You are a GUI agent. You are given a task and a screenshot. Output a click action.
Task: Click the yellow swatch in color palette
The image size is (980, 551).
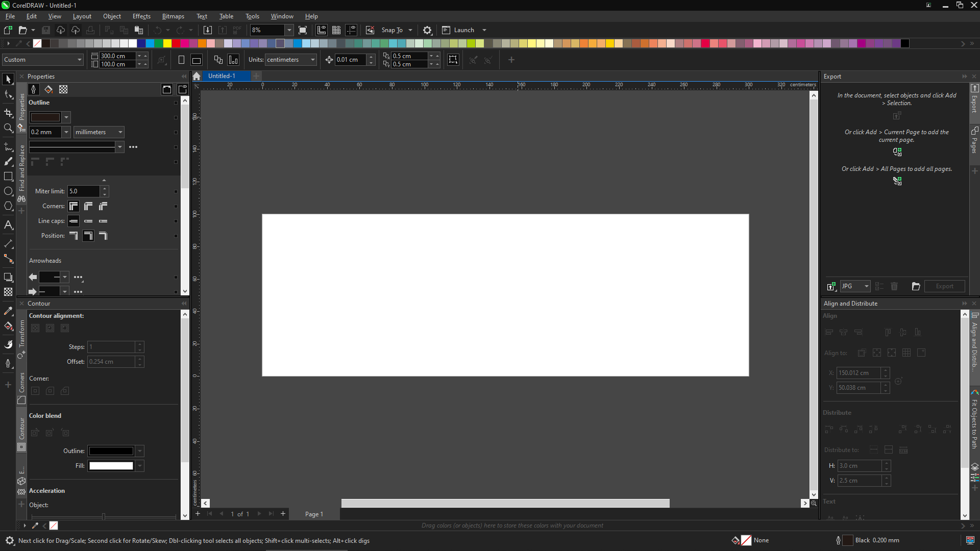[167, 43]
